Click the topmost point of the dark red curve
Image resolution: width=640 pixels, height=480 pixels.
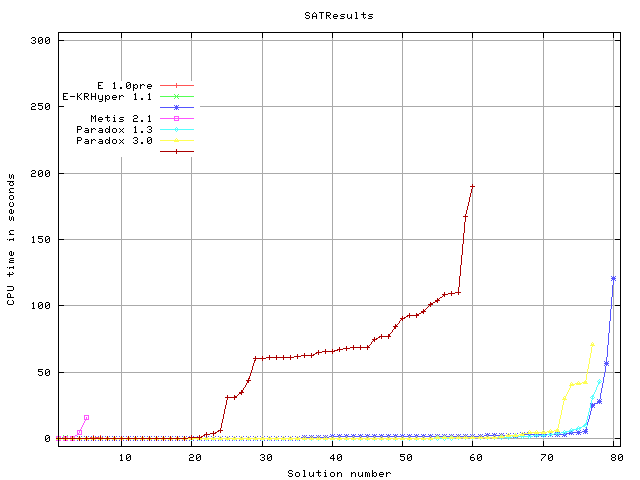tap(473, 187)
